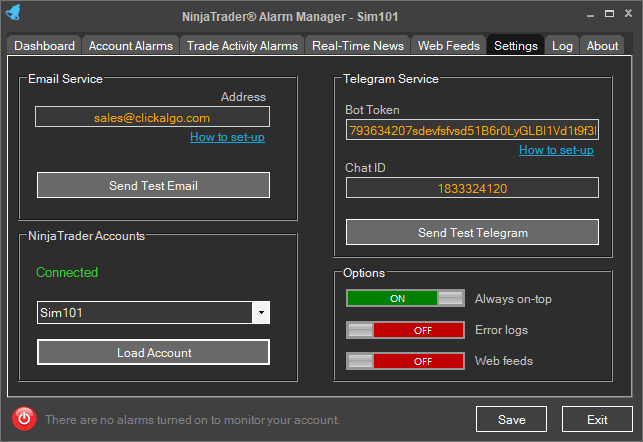Click the green Connected status text
The width and height of the screenshot is (643, 442).
coord(67,272)
